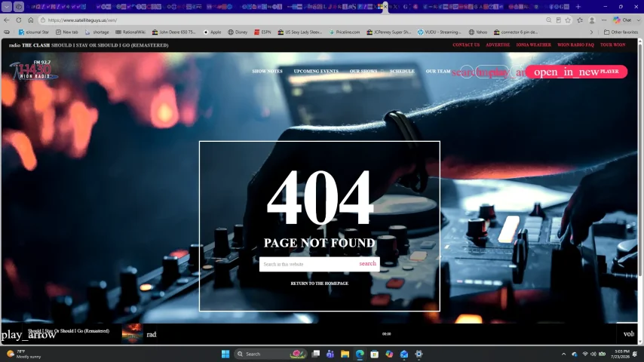
Task: Expand the tab actions menu dropdown
Action: tap(7, 7)
